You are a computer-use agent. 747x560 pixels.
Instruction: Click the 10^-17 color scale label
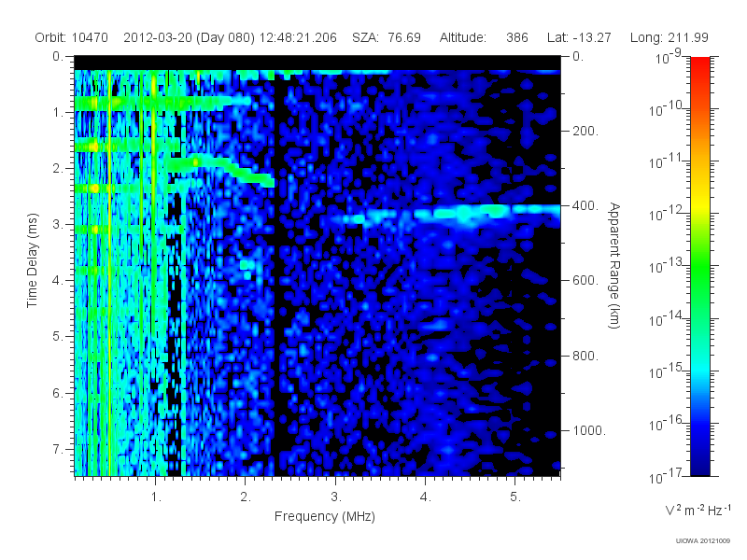[x=666, y=476]
